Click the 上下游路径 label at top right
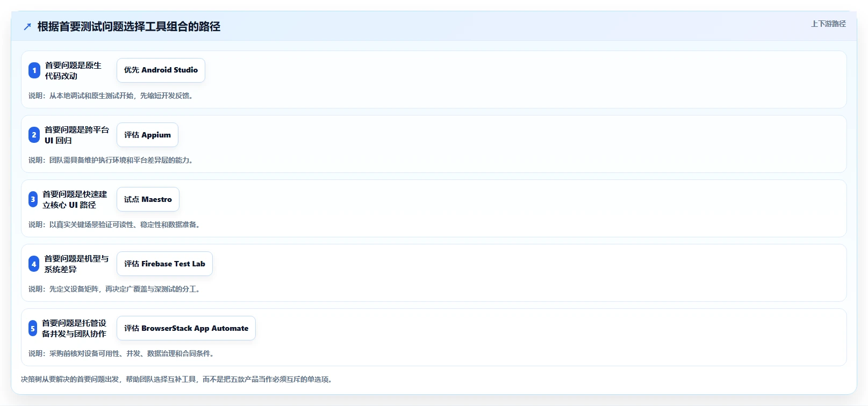Screen dimensions: 868x406 [x=828, y=24]
